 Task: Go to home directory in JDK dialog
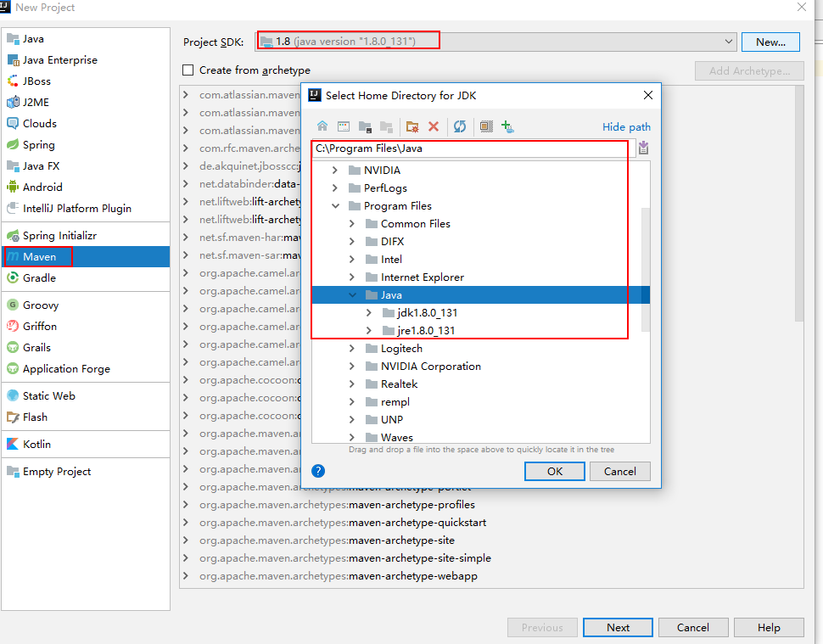coord(322,126)
